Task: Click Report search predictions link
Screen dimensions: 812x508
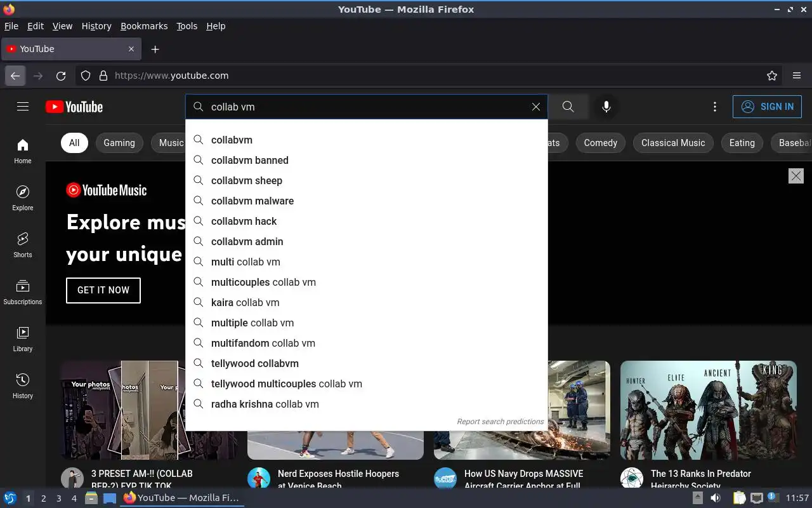Action: (x=500, y=422)
